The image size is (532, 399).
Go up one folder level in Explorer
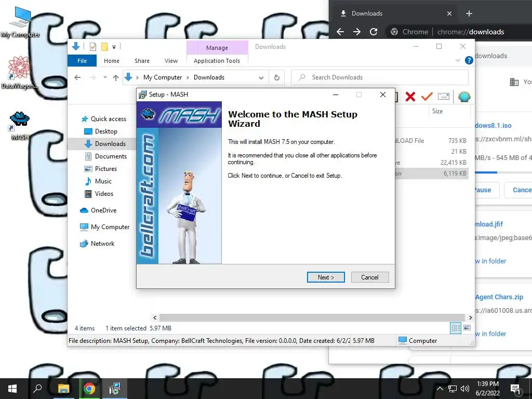[116, 78]
